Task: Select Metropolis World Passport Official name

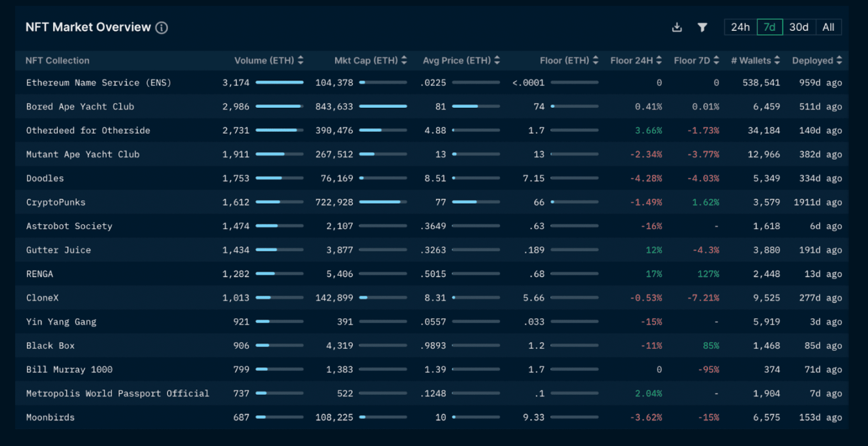Action: (118, 393)
